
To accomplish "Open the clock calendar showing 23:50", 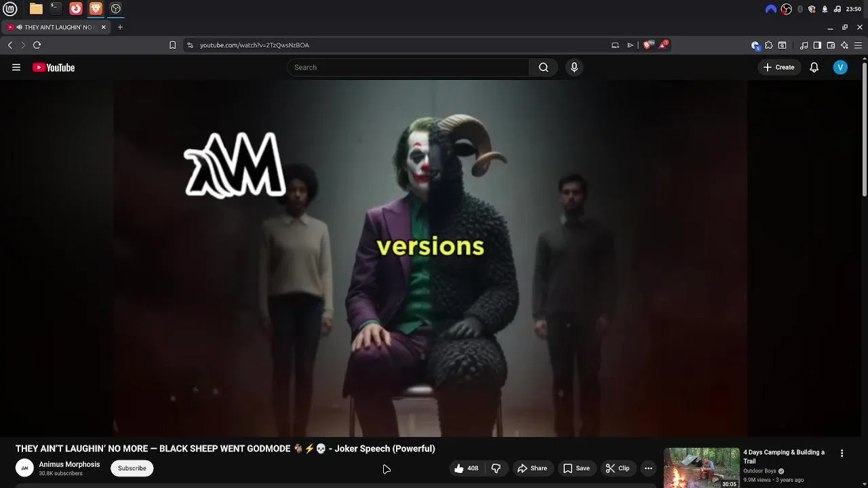I will 854,9.
